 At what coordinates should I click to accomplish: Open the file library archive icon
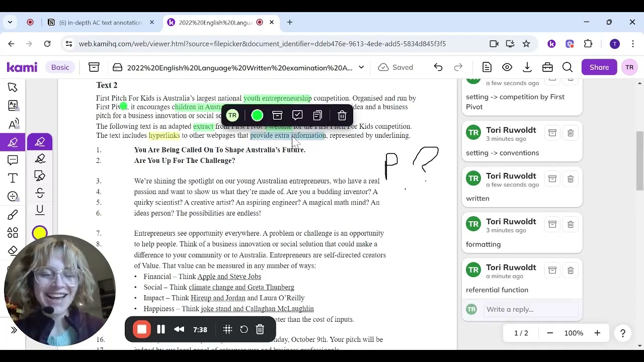(94, 67)
